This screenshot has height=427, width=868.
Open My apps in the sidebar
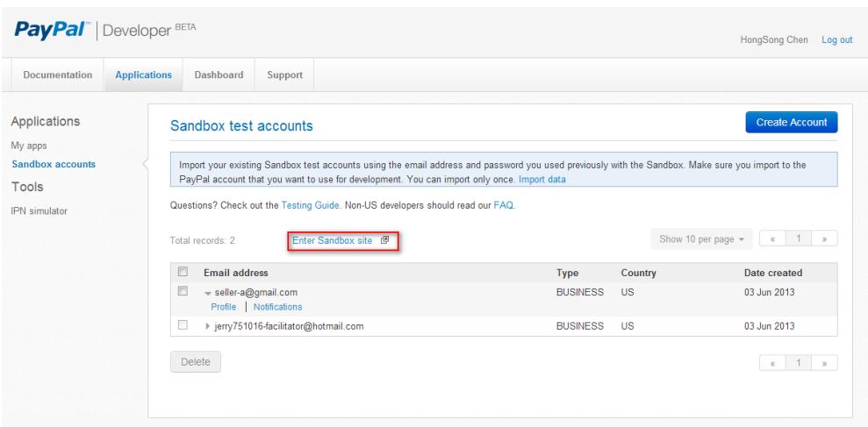(x=29, y=146)
